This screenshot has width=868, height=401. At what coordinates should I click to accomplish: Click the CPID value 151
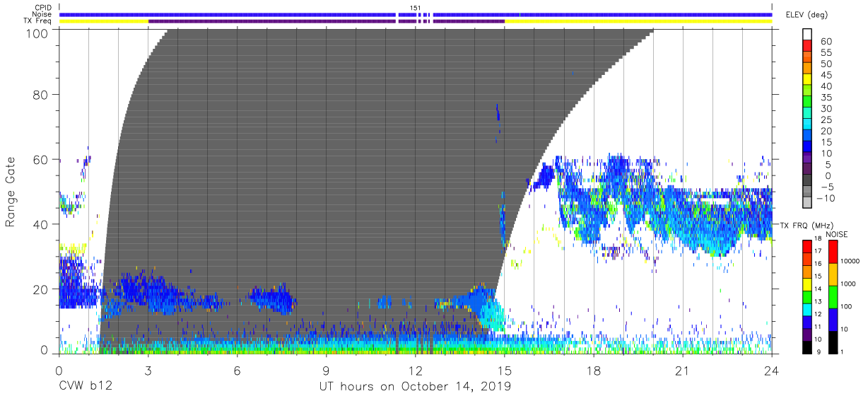pos(416,8)
